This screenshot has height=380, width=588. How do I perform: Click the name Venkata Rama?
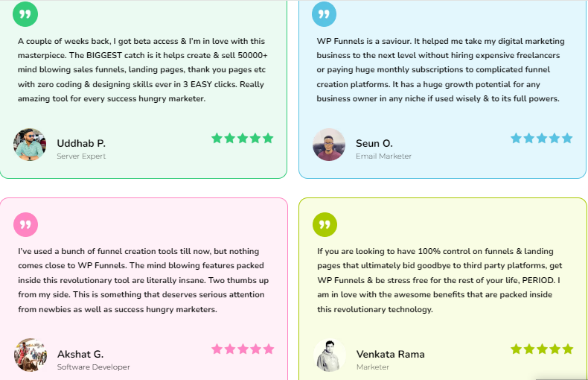[390, 354]
